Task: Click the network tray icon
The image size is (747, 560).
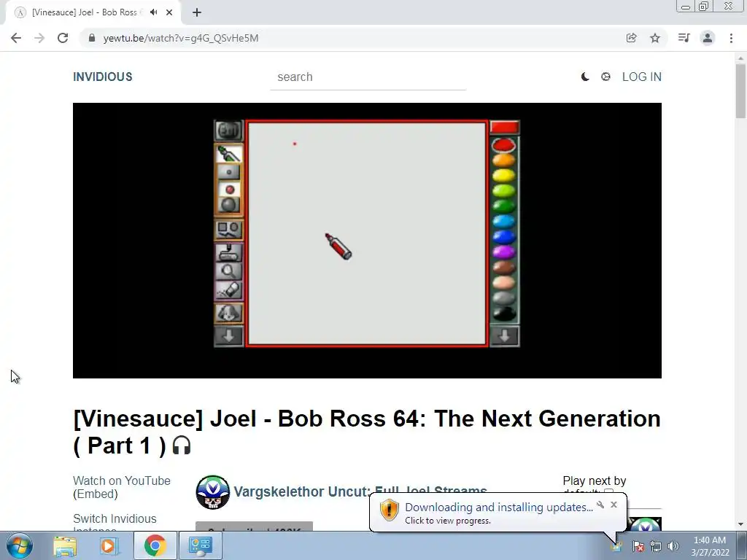Action: 656,546
